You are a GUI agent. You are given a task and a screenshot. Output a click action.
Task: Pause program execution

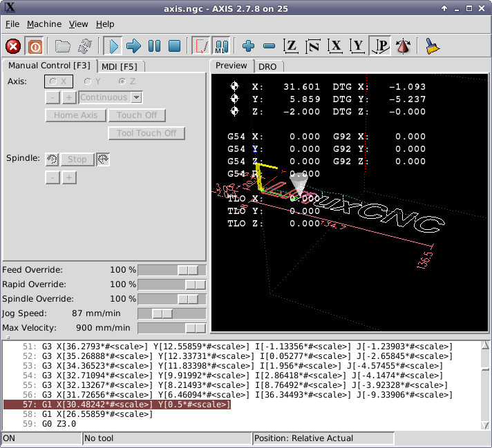(x=154, y=46)
